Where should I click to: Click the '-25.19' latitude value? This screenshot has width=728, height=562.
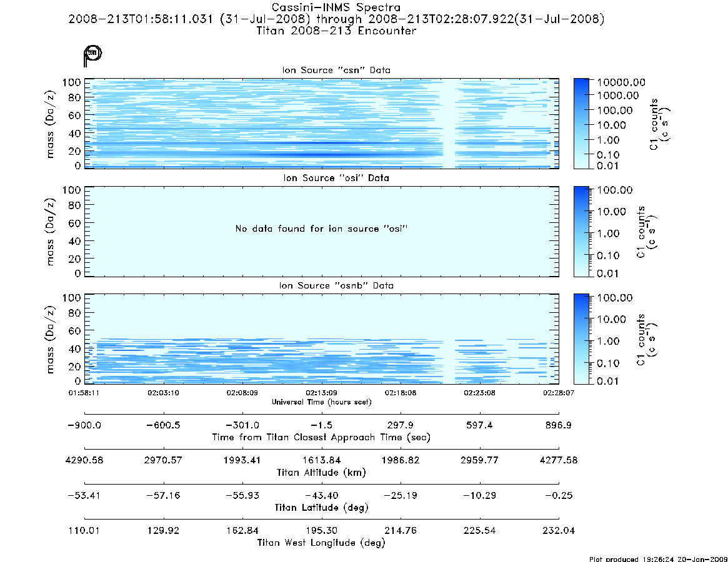pos(401,496)
